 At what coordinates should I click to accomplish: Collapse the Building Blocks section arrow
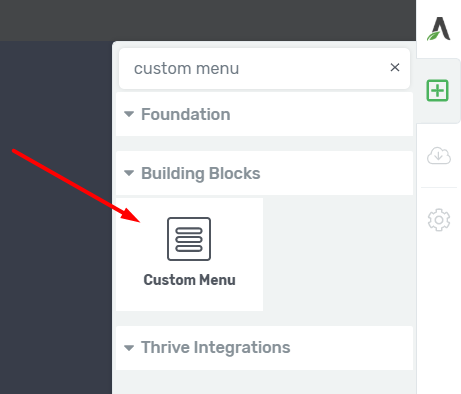(x=129, y=173)
